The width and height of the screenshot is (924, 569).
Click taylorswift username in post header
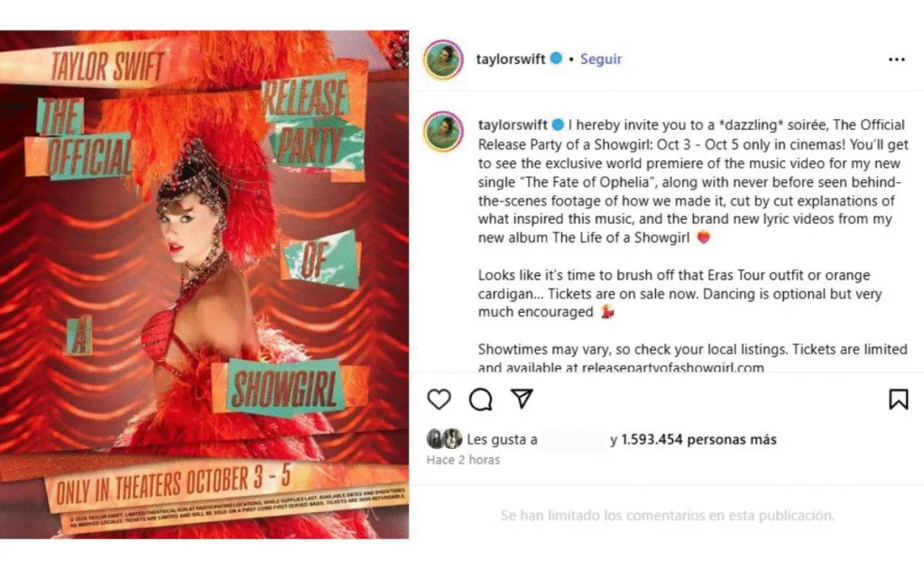511,59
